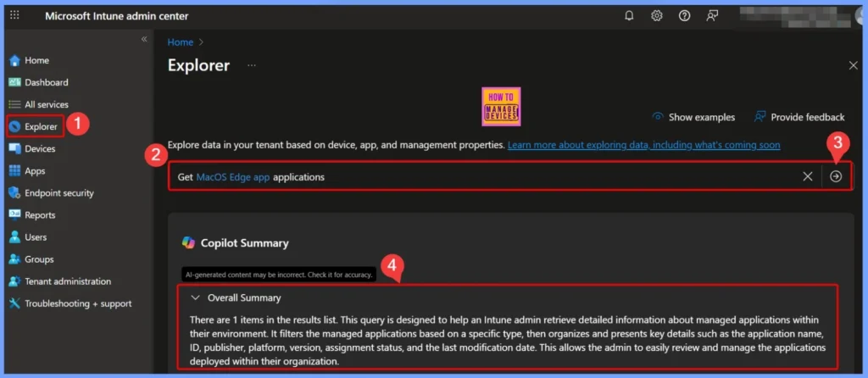Open the app launcher grid icon
The height and width of the screenshot is (378, 868).
pos(15,15)
